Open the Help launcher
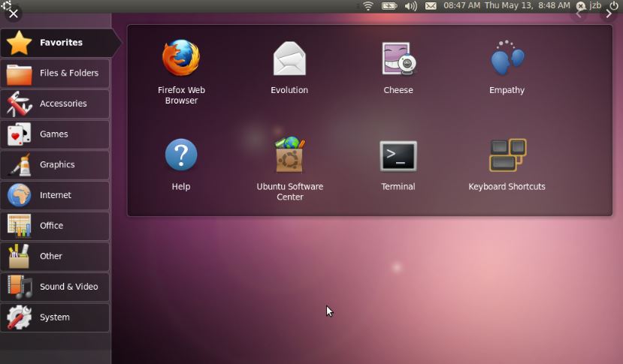Viewport: 623px width, 364px height. coord(181,156)
